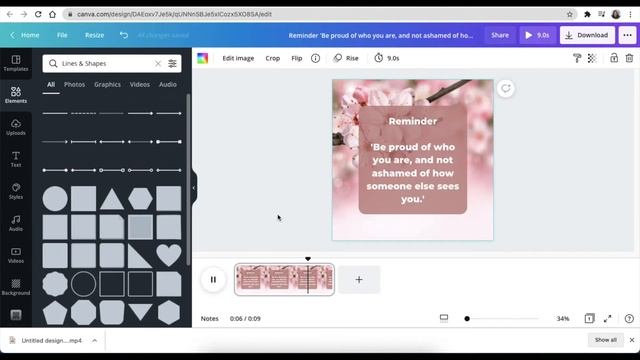Adjust the zoom slider handle

(467, 319)
